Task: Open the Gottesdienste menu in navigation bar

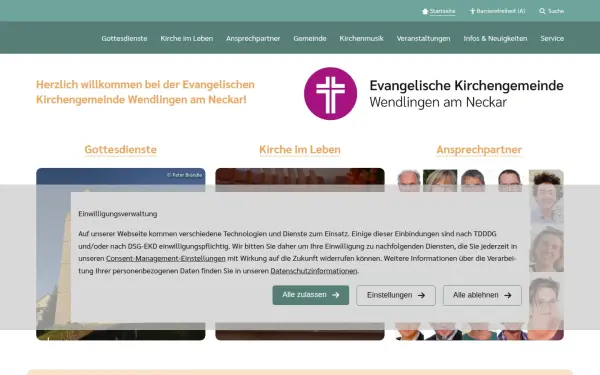Action: pos(124,38)
